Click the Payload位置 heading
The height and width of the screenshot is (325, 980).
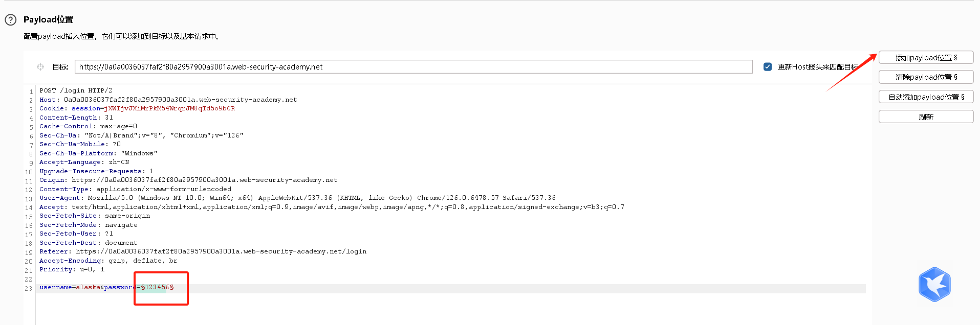(x=48, y=19)
